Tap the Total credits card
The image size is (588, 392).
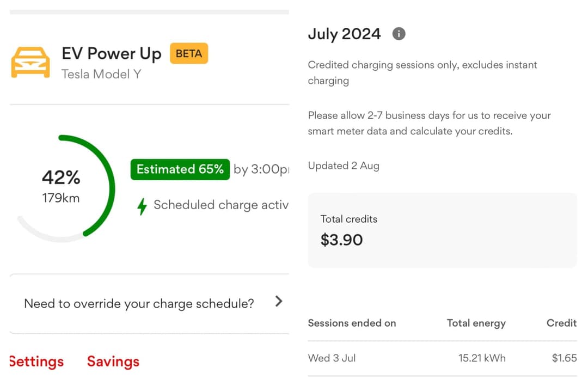(x=442, y=230)
